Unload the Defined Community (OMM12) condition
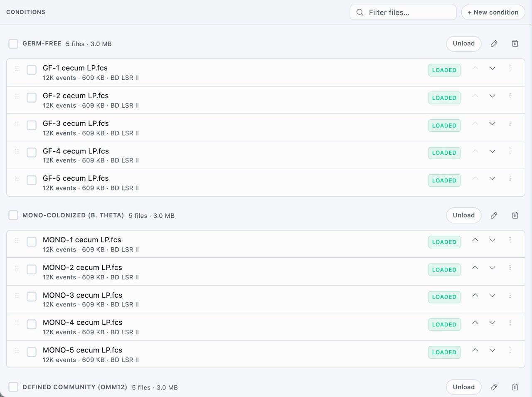532x397 pixels. pos(464,387)
